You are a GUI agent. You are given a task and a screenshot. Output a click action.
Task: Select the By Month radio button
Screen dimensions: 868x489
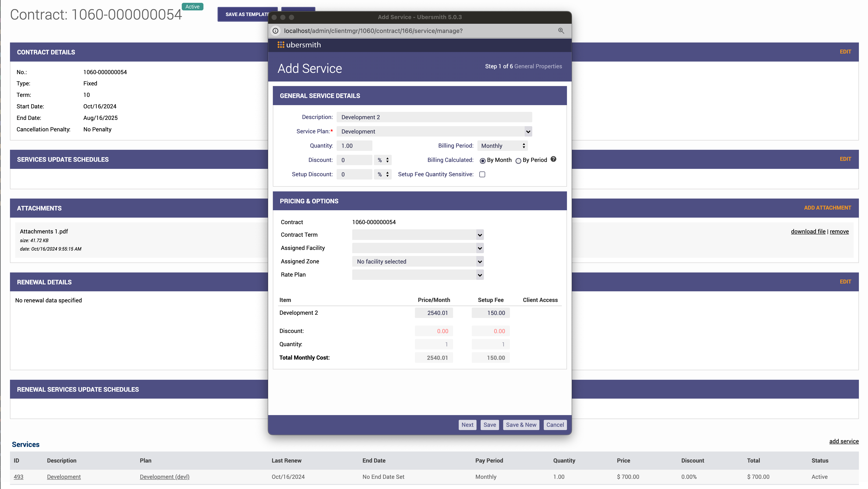coord(483,161)
